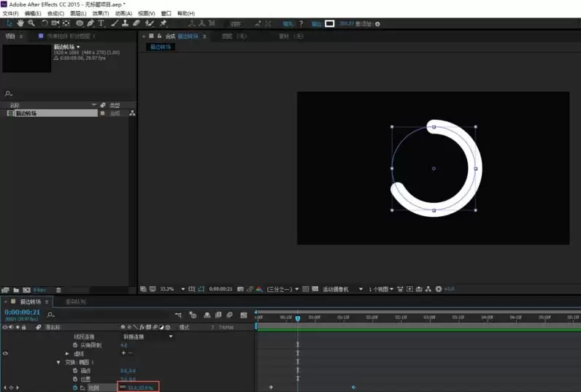Open the 动画(A) menu
This screenshot has width=581, height=392.
(x=123, y=13)
